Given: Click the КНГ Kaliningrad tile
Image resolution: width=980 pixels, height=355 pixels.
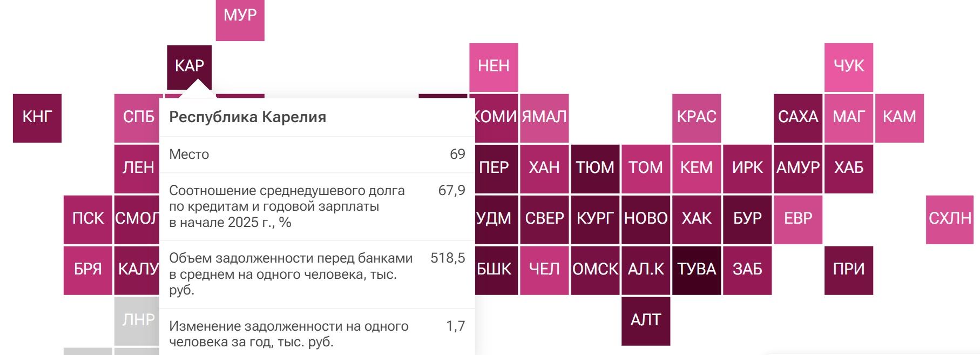Looking at the screenshot, I should (x=37, y=118).
